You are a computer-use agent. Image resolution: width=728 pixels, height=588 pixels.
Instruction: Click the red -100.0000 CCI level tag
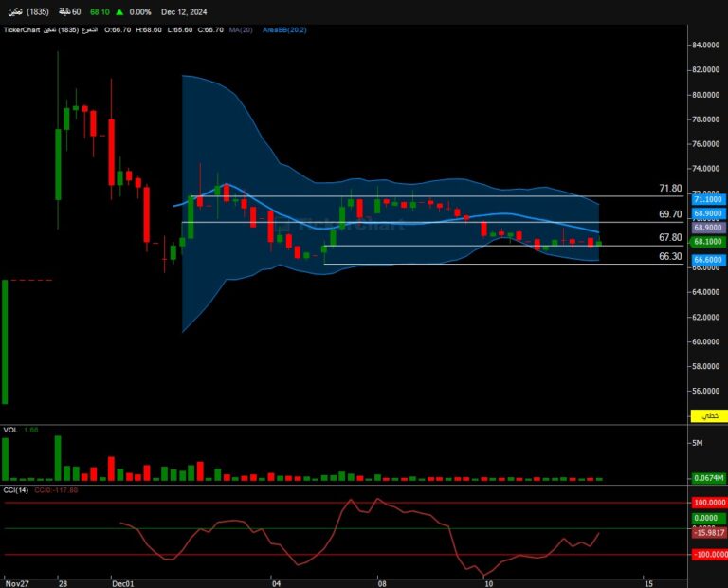pos(708,553)
